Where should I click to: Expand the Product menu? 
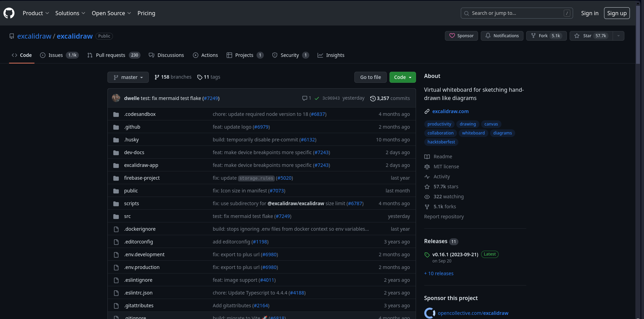[x=36, y=13]
